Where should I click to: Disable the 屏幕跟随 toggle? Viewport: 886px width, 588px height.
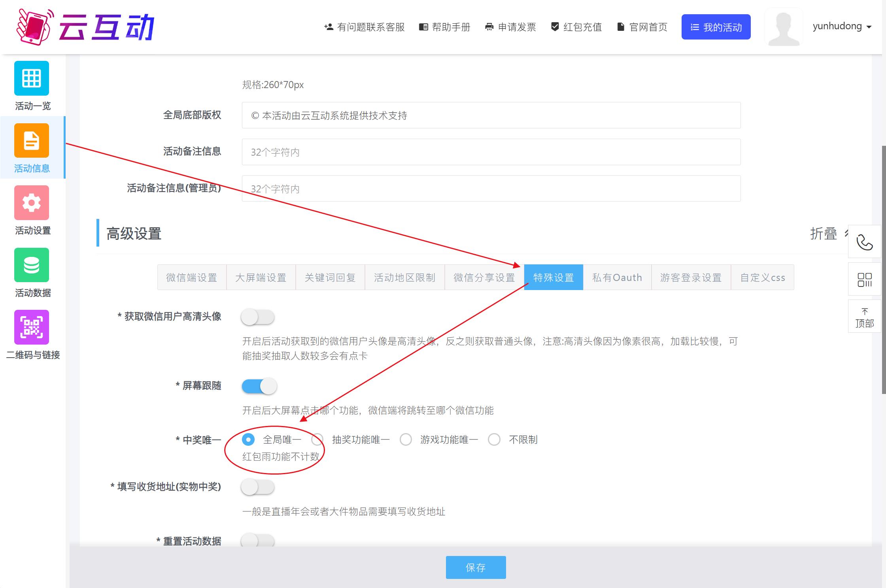click(x=259, y=386)
